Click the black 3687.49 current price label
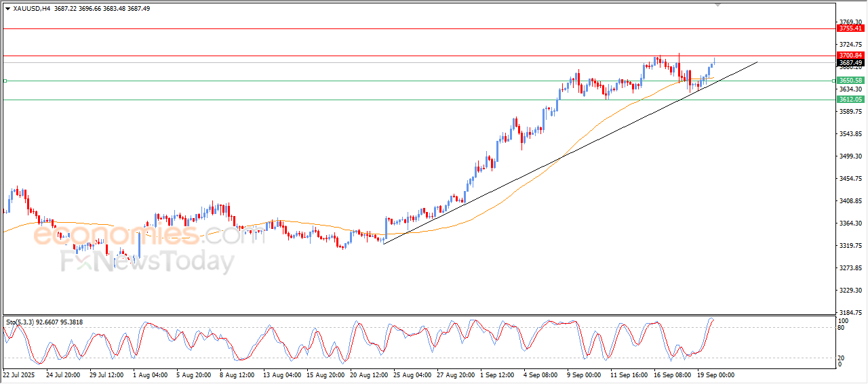The height and width of the screenshot is (384, 868). [850, 63]
